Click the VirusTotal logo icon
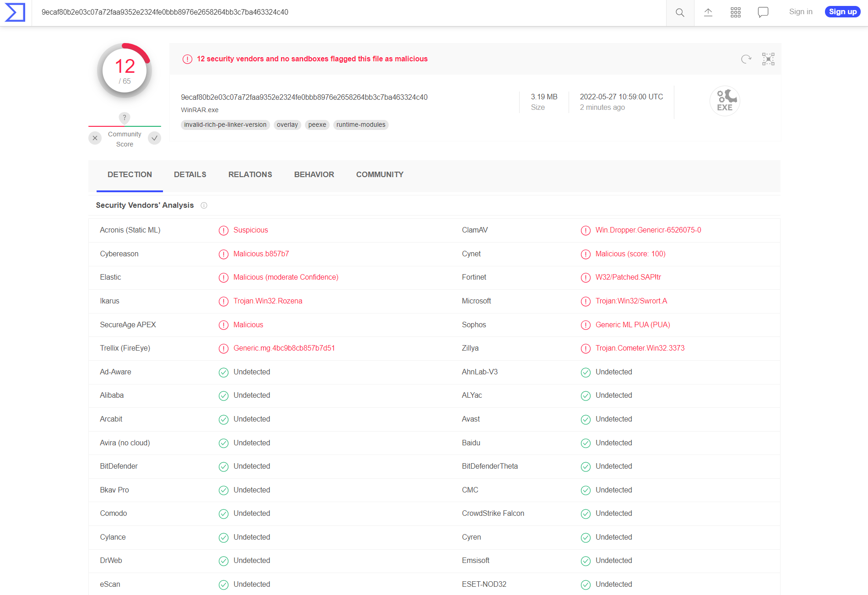 click(15, 12)
